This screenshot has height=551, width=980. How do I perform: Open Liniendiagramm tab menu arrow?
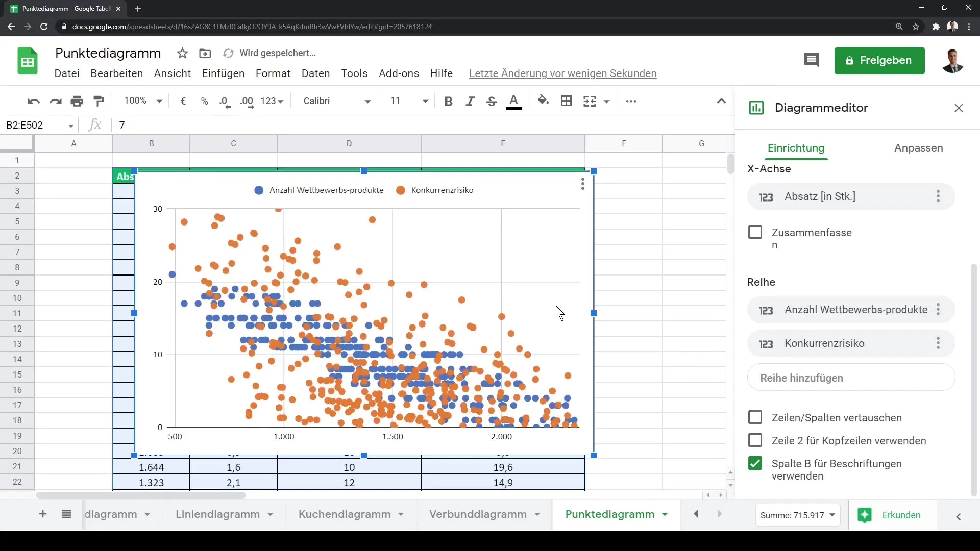coord(270,515)
